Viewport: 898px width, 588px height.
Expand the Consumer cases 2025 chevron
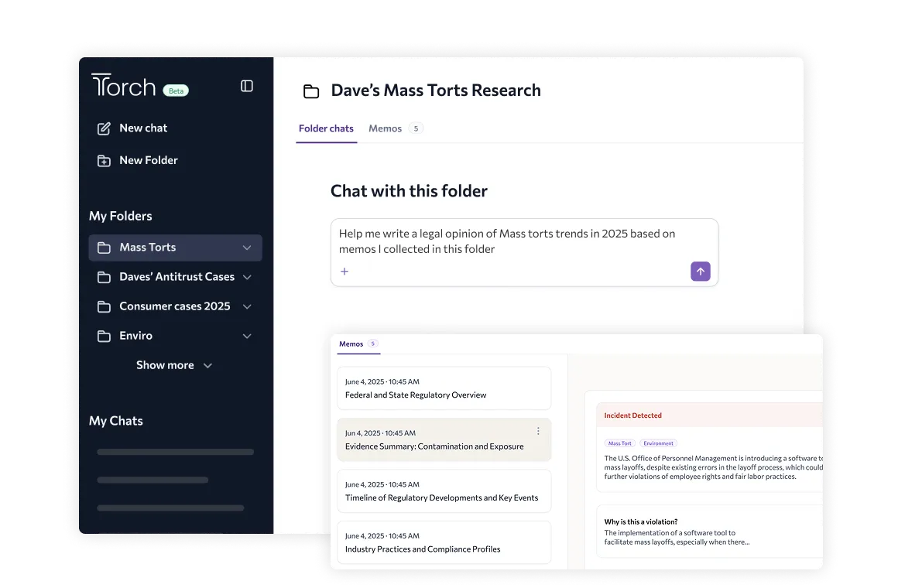pyautogui.click(x=247, y=307)
